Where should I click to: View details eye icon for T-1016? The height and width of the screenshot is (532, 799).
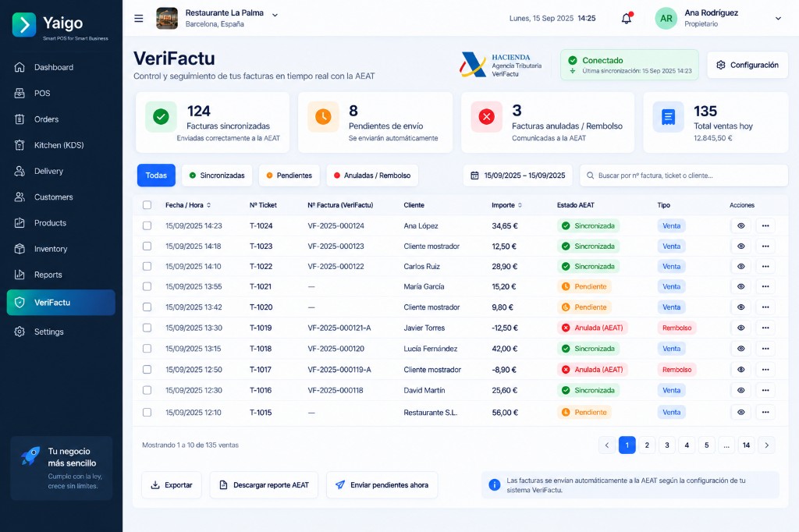(741, 390)
